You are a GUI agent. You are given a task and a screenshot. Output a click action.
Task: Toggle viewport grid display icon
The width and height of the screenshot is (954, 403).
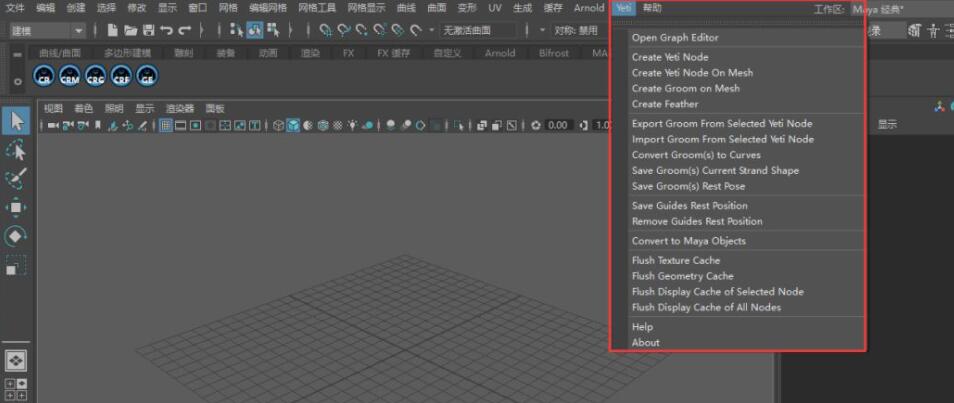(x=166, y=126)
